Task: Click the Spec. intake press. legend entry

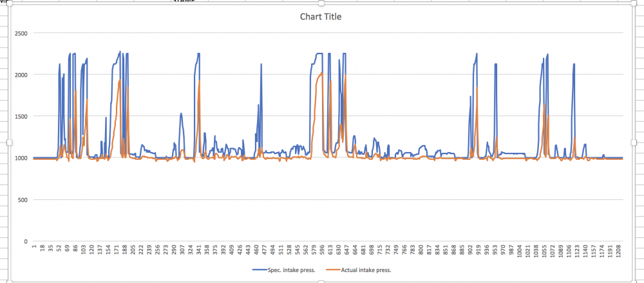Action: tap(284, 270)
